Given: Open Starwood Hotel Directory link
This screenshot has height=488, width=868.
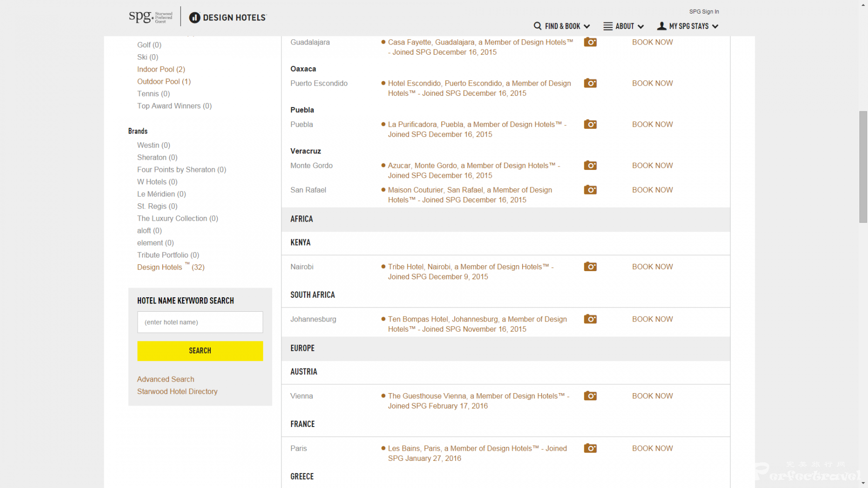Looking at the screenshot, I should (177, 391).
